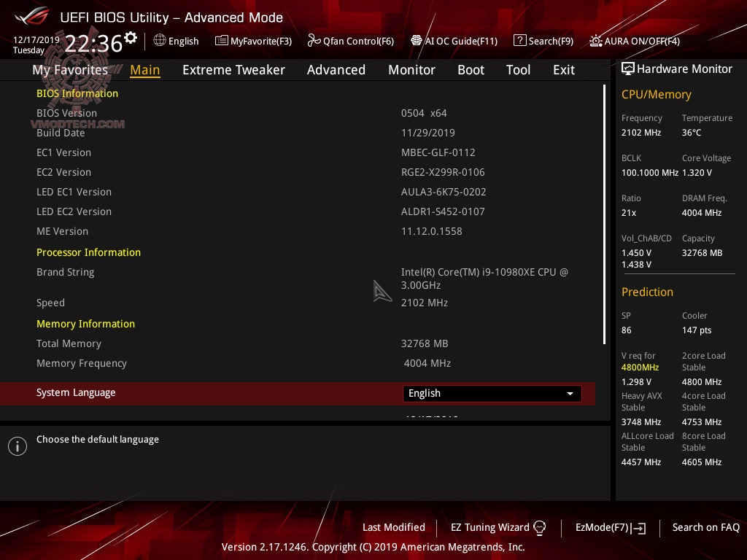Click the Build Date value 11/29/2019
Screen dimensions: 747x560
click(x=427, y=133)
